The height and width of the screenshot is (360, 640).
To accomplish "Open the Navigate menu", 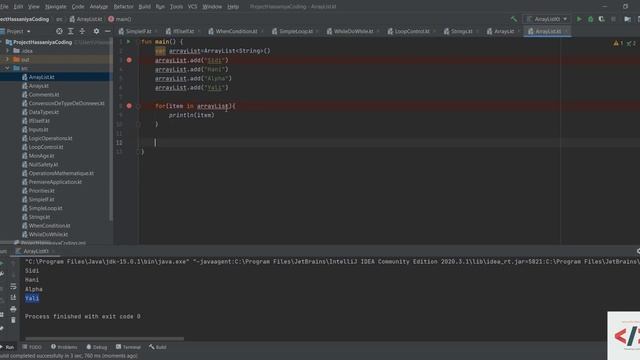I will click(56, 7).
